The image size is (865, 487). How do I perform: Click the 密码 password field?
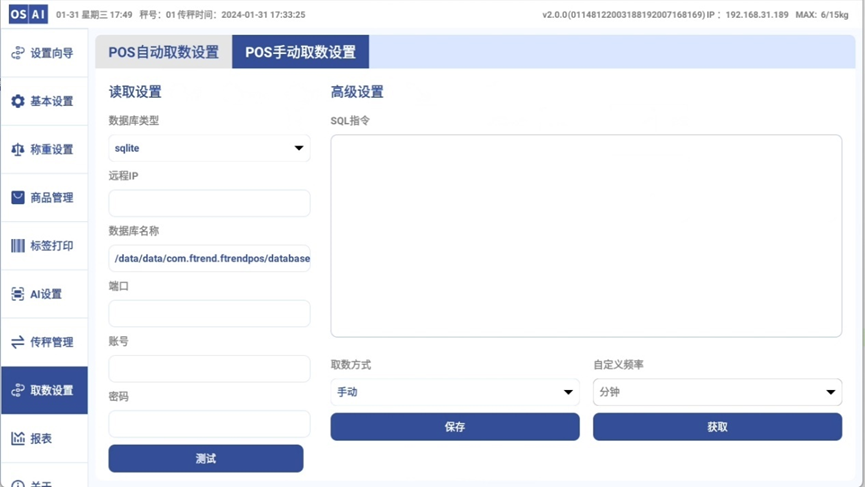(x=209, y=423)
